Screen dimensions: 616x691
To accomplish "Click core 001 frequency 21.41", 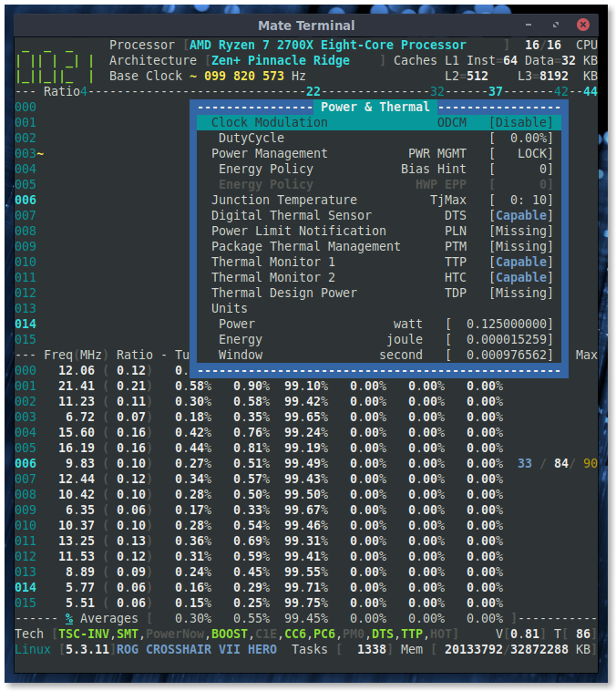I will tap(77, 386).
